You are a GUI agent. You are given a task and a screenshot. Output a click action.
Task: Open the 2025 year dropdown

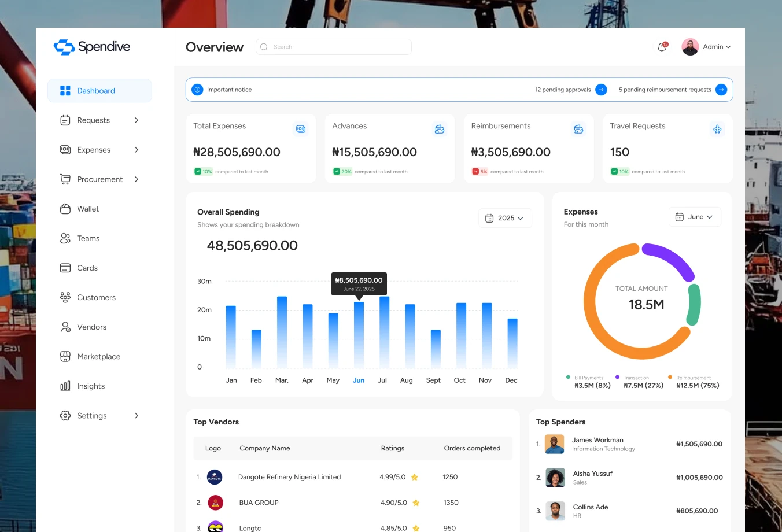(x=505, y=218)
